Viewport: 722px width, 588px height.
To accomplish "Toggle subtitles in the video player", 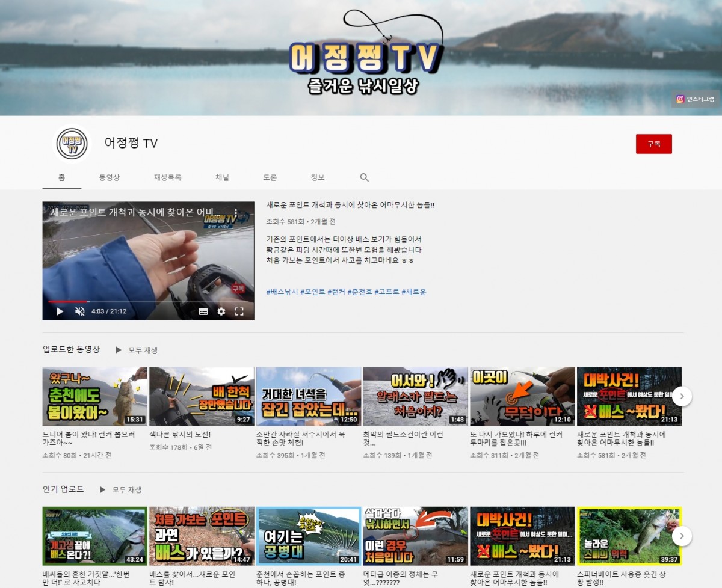I will click(x=203, y=311).
